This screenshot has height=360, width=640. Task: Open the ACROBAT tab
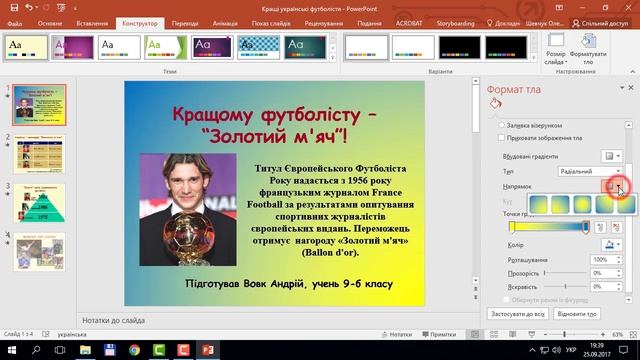409,23
